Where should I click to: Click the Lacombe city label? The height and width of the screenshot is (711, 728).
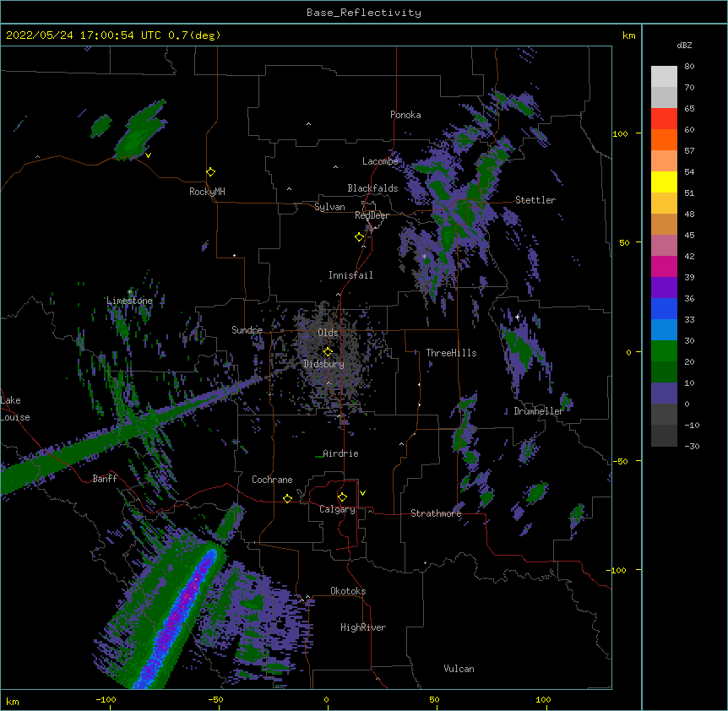coord(380,161)
